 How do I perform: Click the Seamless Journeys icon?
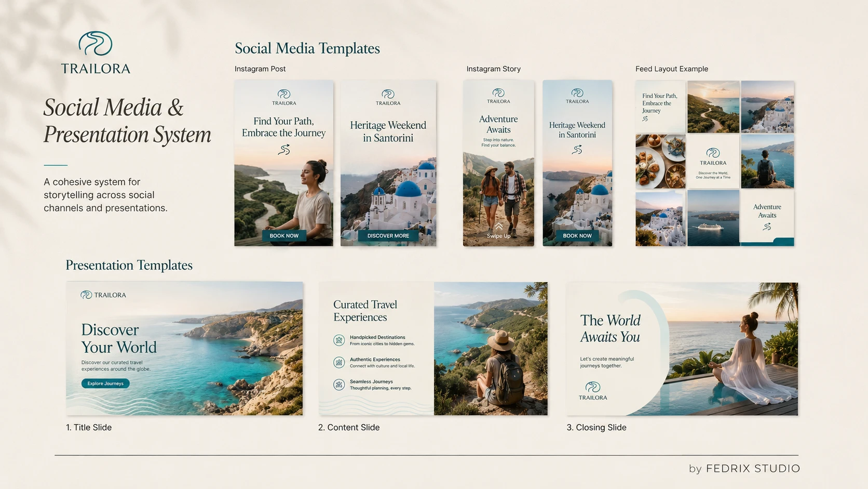[339, 385]
